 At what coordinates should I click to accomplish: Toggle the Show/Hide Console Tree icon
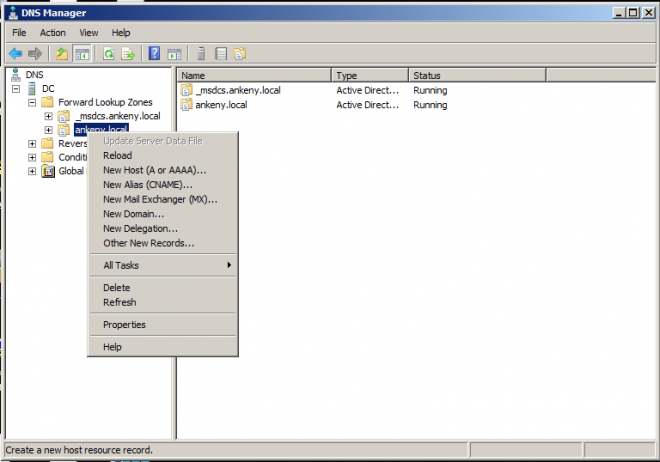[x=82, y=53]
